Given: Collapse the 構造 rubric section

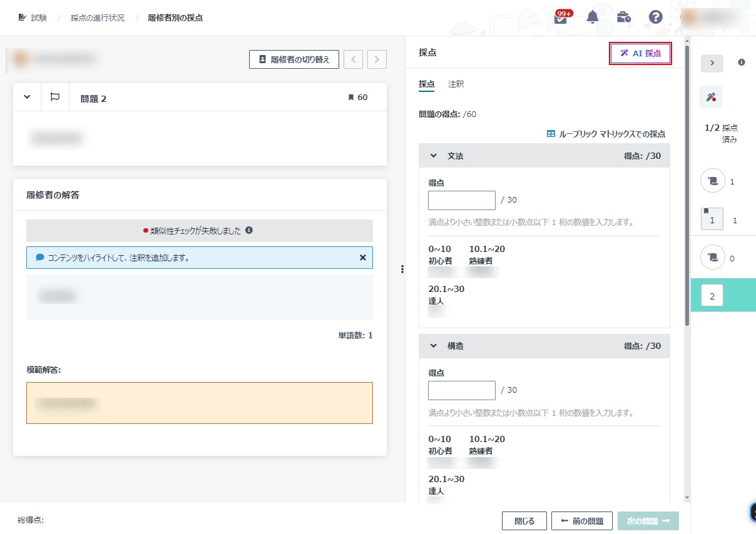Looking at the screenshot, I should point(433,346).
